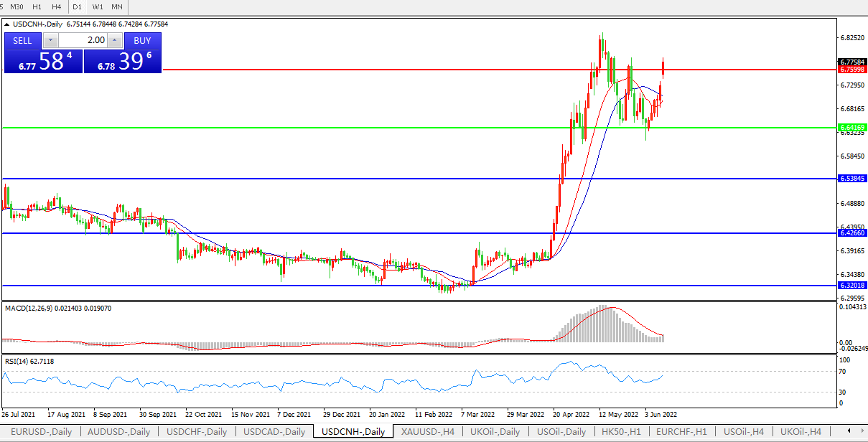This screenshot has width=868, height=442.
Task: Click the volume decrease down arrow
Action: (51, 41)
